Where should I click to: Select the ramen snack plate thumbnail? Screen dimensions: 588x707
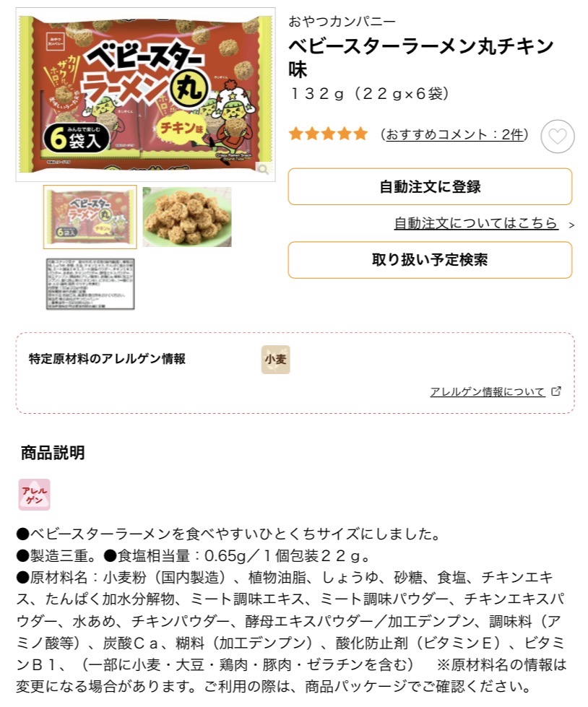pyautogui.click(x=187, y=217)
